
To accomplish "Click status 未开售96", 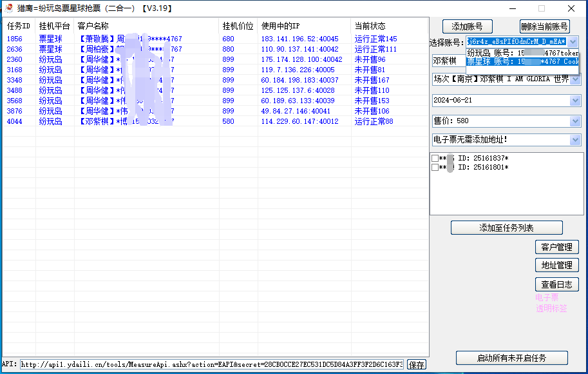I will click(370, 59).
